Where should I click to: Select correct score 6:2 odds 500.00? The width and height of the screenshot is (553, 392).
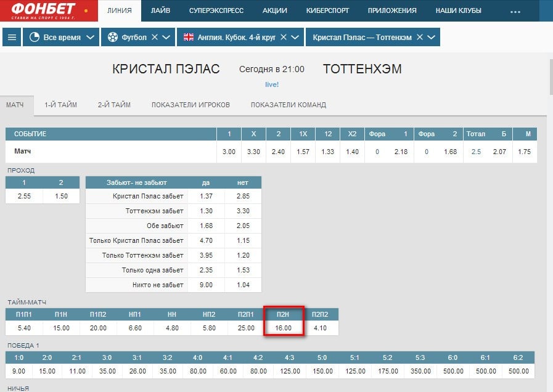tap(518, 371)
